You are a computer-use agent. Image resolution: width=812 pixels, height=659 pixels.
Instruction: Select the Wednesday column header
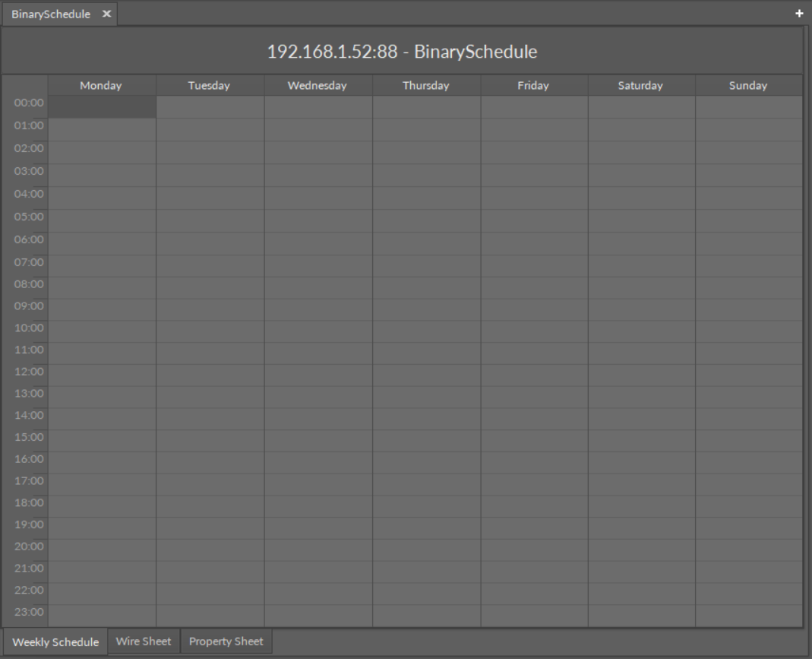point(317,86)
